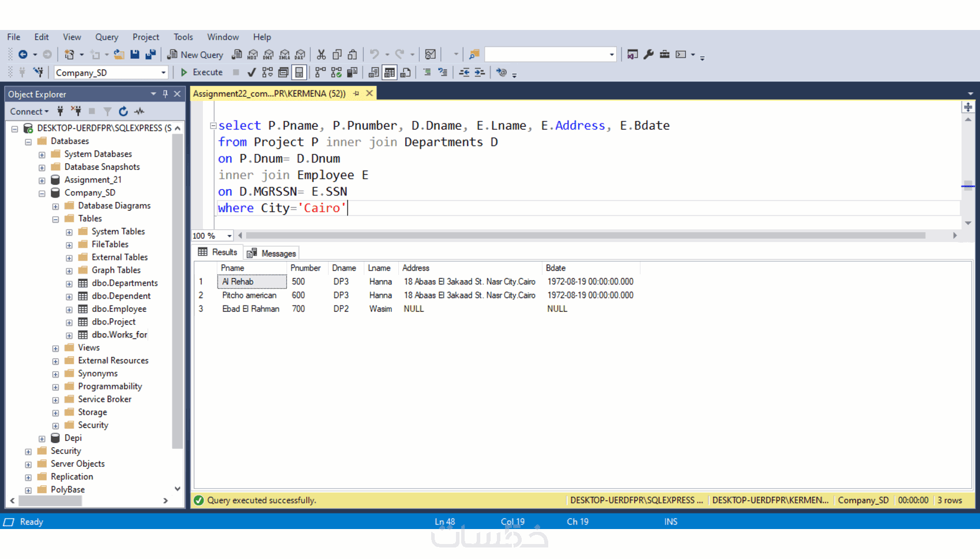980x559 pixels.
Task: Click the editor horizontal scrollbar
Action: coord(585,235)
